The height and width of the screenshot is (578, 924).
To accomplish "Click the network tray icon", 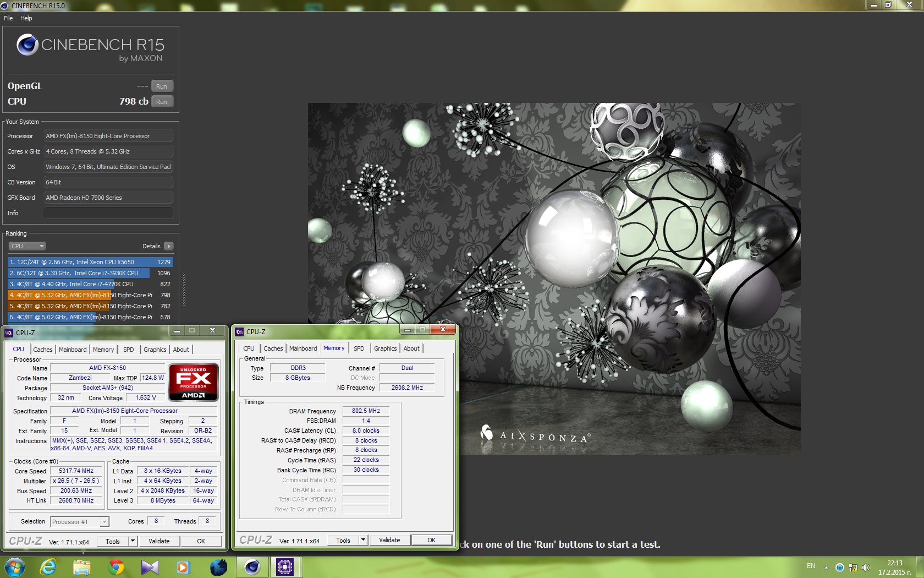I will click(853, 568).
